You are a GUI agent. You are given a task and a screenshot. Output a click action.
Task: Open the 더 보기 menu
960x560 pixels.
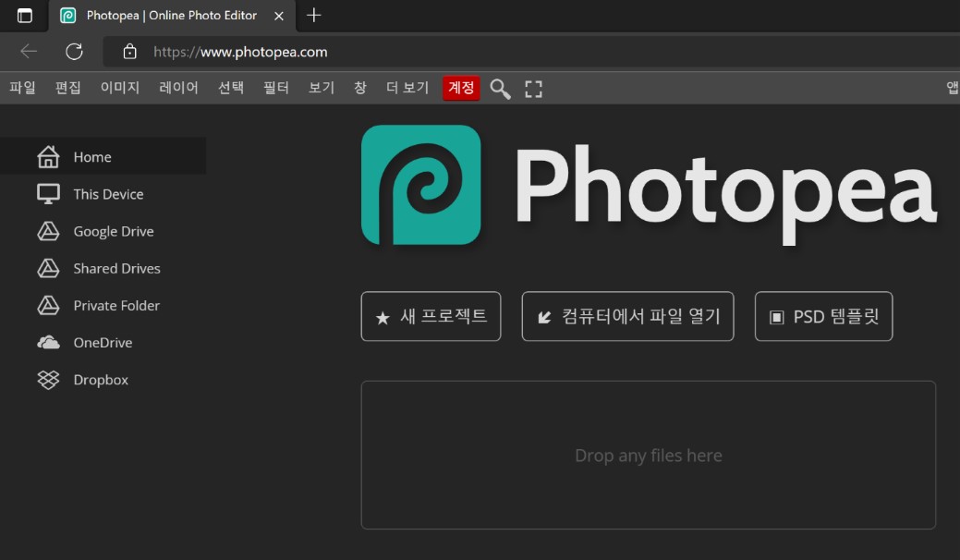coord(407,88)
